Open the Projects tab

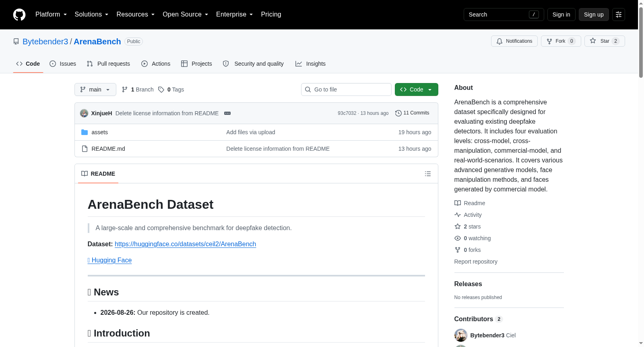click(x=196, y=64)
